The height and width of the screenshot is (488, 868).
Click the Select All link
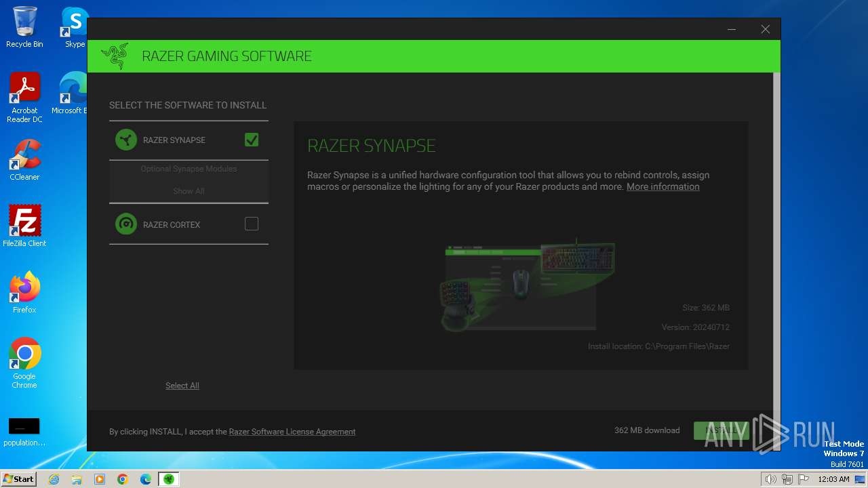click(x=182, y=386)
